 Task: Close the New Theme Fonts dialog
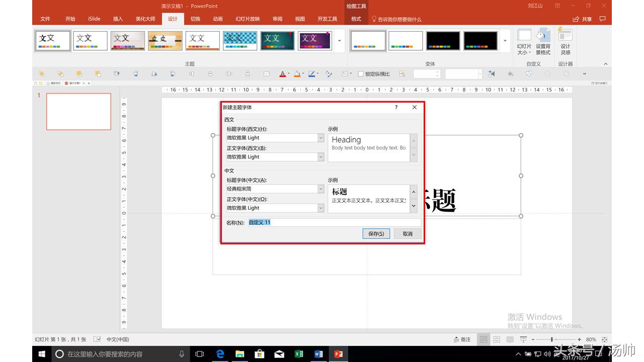(415, 107)
